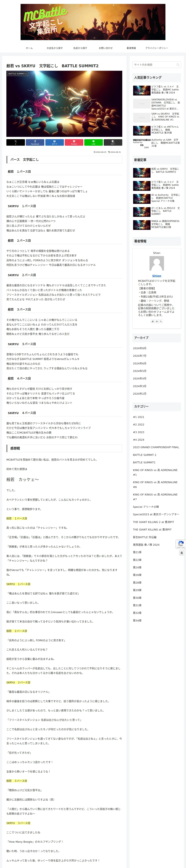Share the article on Facebook
The image size is (186, 868).
pyautogui.click(x=35, y=142)
